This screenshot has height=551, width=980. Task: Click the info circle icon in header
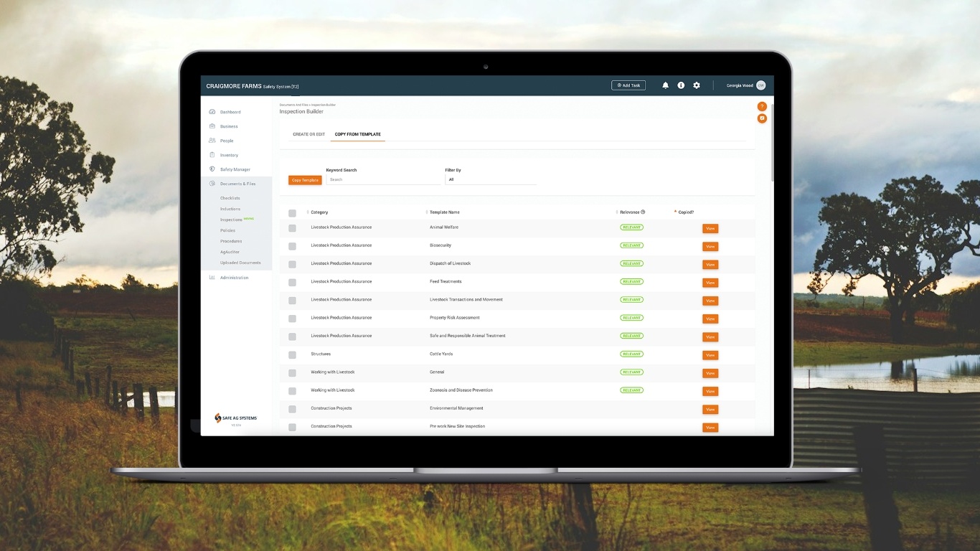coord(681,85)
